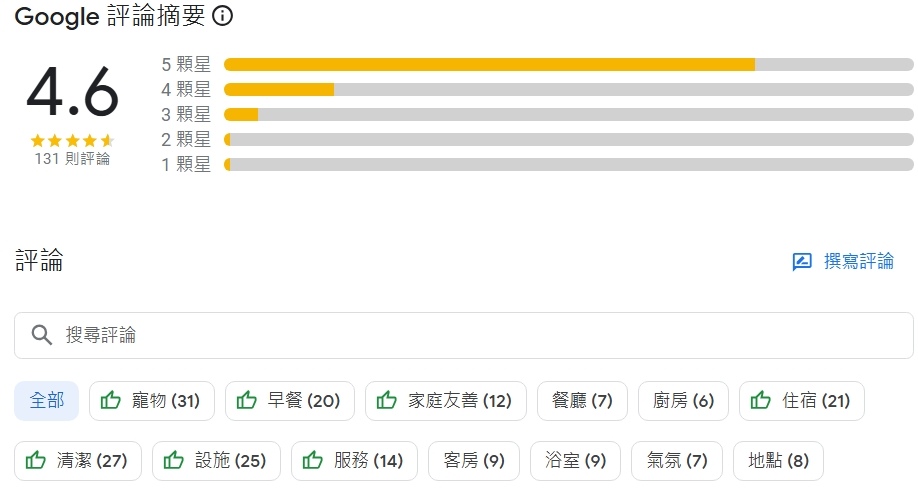The width and height of the screenshot is (918, 488).
Task: Toggle the 廚房 (6) filter chip
Action: pos(683,401)
